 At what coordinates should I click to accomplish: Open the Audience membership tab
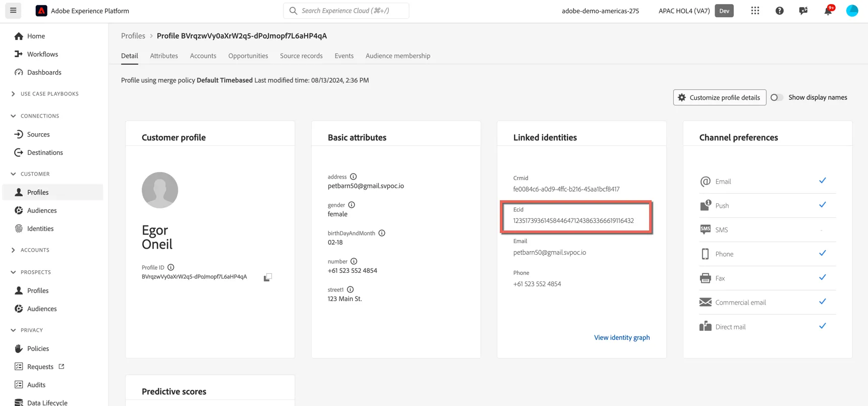coord(398,56)
